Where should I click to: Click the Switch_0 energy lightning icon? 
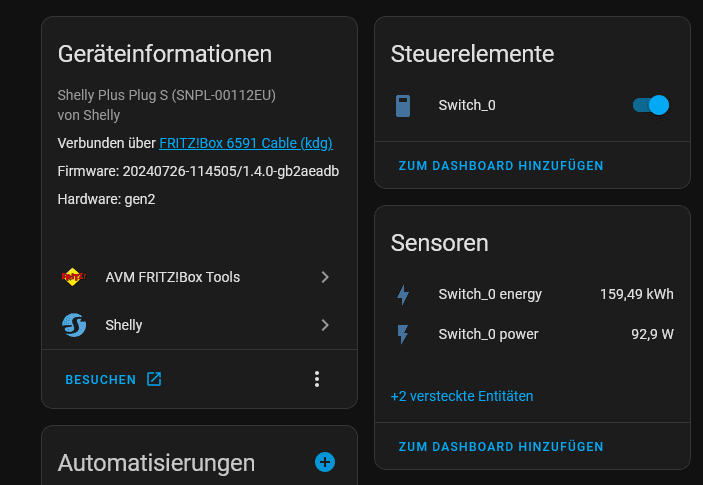(403, 294)
